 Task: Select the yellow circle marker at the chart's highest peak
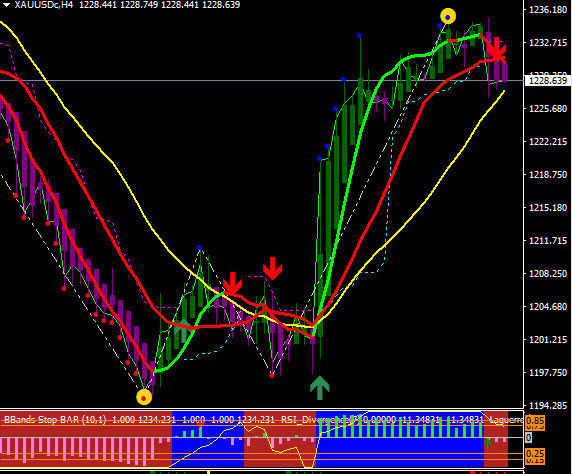click(448, 17)
